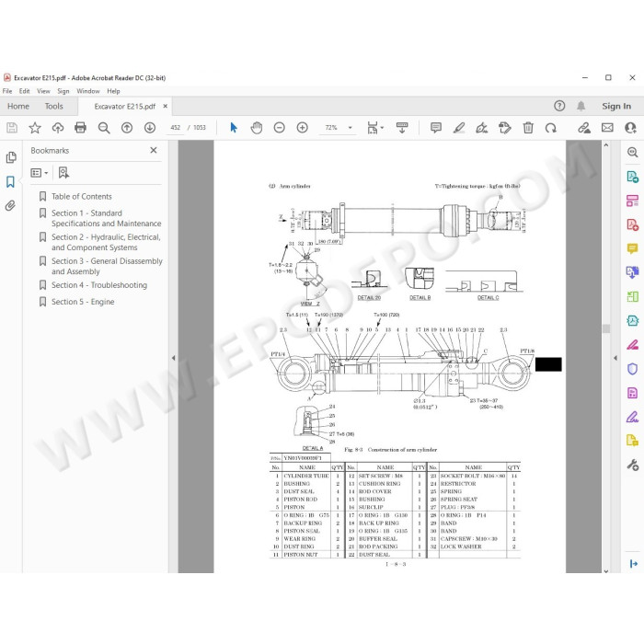The image size is (644, 644).
Task: Open the View menu
Action: point(43,91)
